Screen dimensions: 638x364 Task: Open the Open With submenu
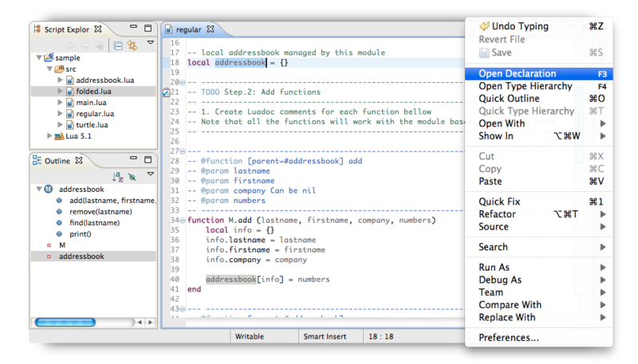point(539,123)
